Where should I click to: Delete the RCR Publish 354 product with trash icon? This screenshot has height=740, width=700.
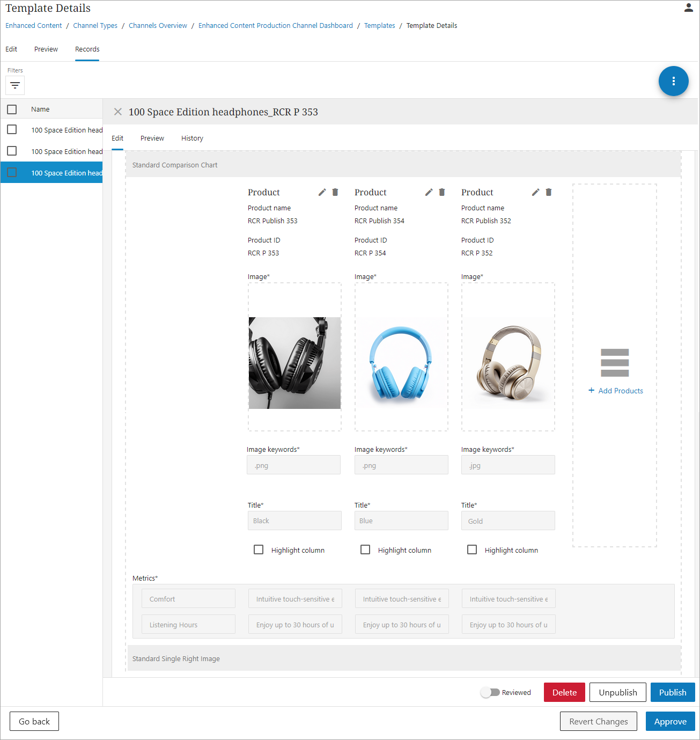442,192
